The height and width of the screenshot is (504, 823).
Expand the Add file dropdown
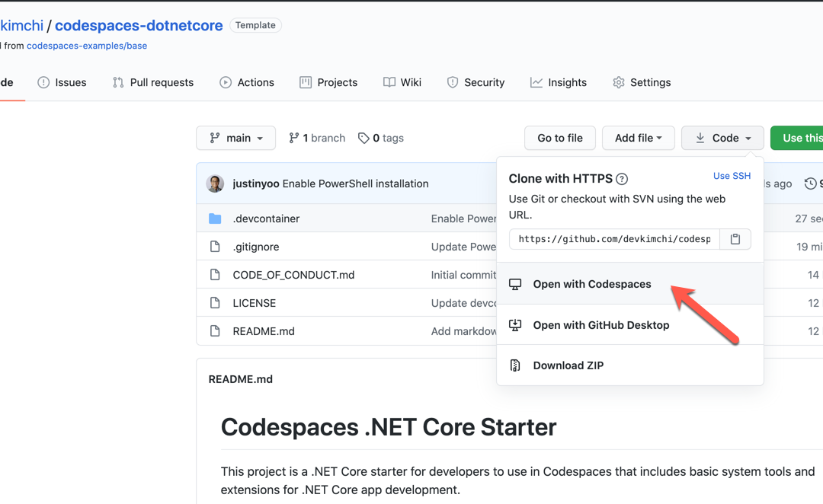click(639, 138)
